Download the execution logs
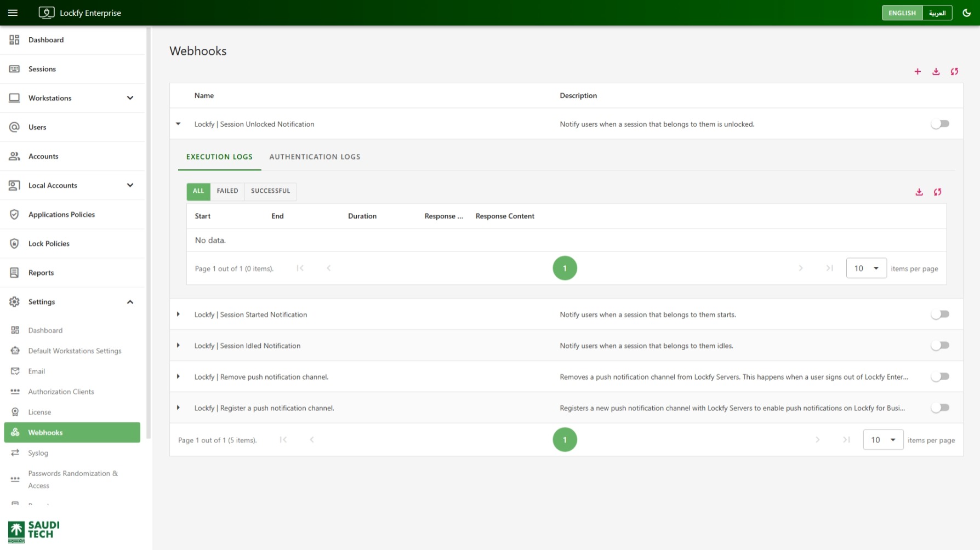Image resolution: width=980 pixels, height=550 pixels. coord(919,192)
